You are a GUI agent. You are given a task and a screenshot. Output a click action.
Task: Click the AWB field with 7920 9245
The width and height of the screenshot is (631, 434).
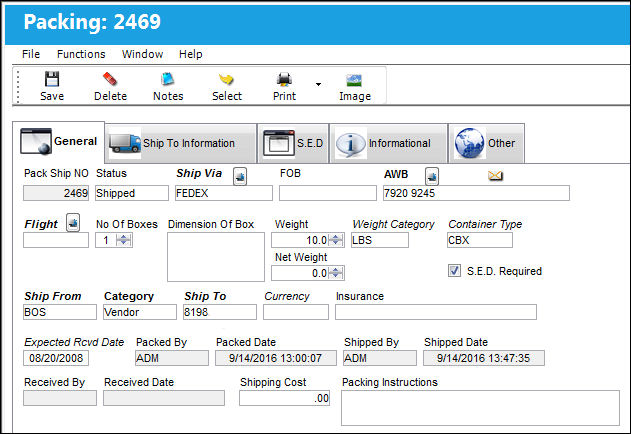click(476, 193)
